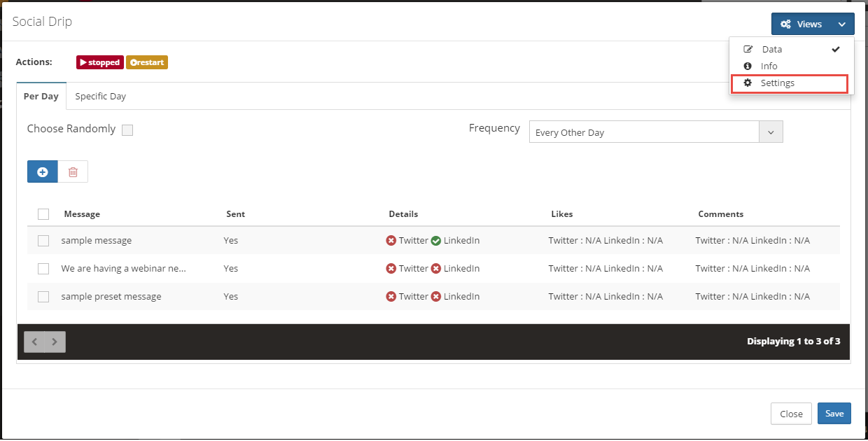The width and height of the screenshot is (868, 441).
Task: Click green LinkedIn check icon for sample message
Action: pos(436,241)
